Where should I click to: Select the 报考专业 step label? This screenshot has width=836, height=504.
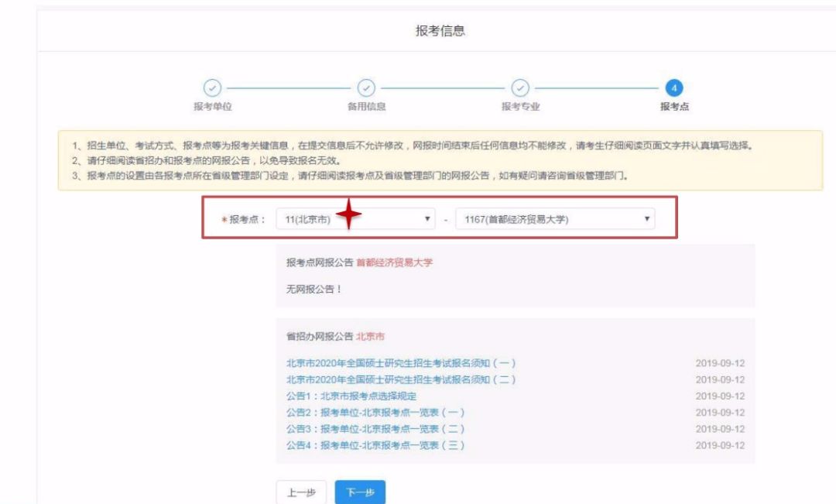click(520, 107)
